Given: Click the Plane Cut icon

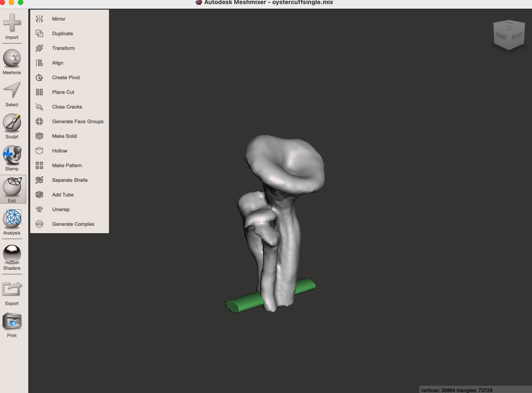Looking at the screenshot, I should (x=39, y=92).
